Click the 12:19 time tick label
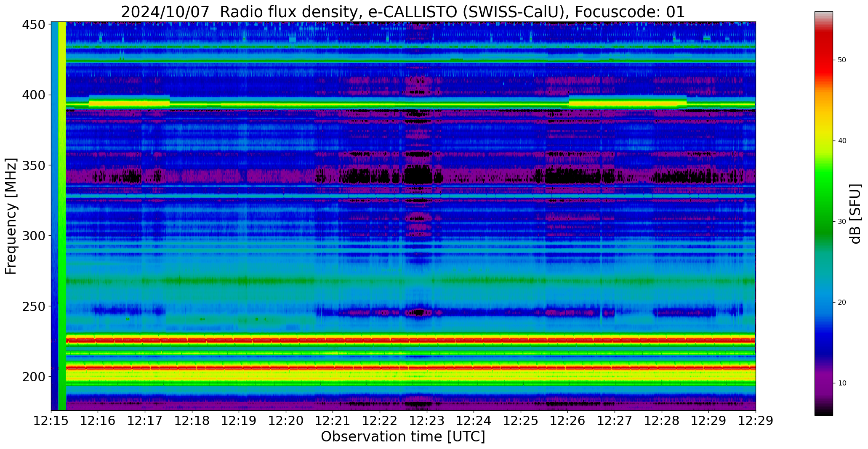868x449 pixels. tap(239, 421)
